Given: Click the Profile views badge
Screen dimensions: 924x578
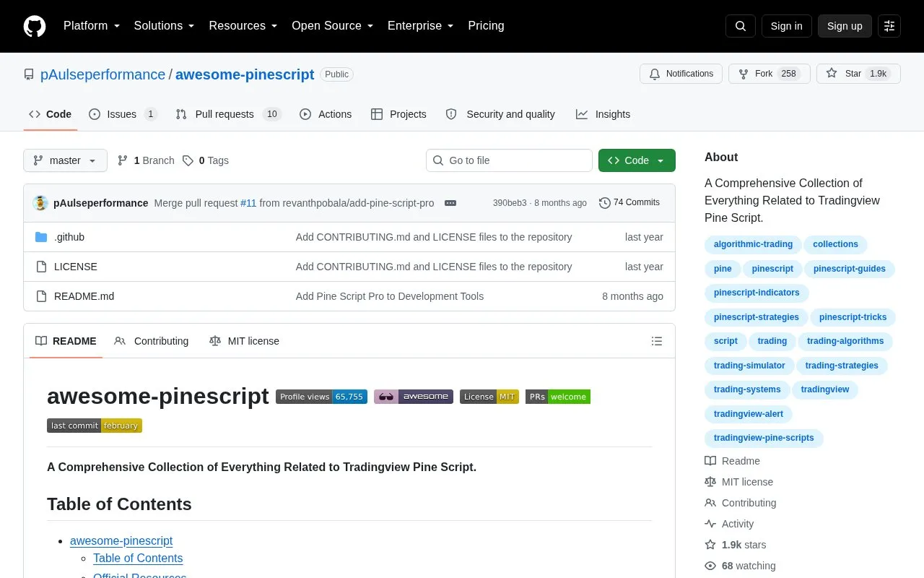Looking at the screenshot, I should [321, 397].
